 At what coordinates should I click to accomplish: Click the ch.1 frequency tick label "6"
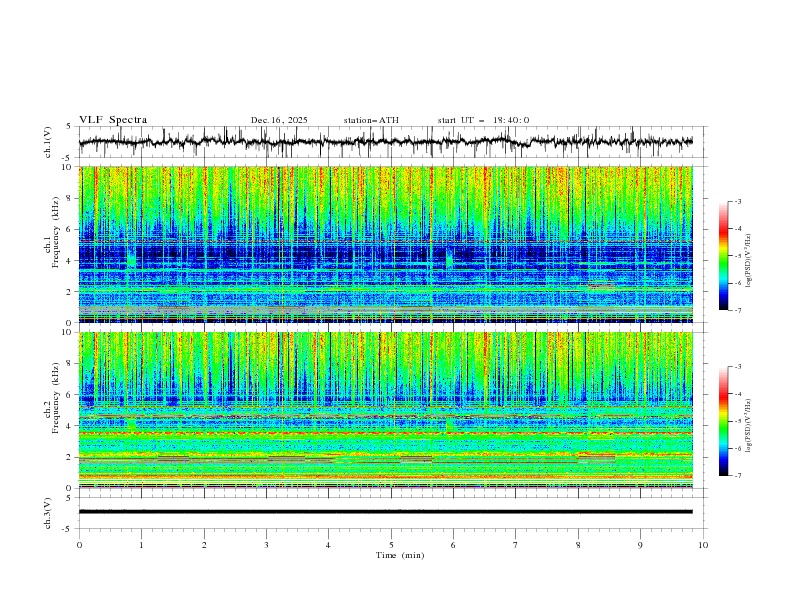[x=70, y=229]
